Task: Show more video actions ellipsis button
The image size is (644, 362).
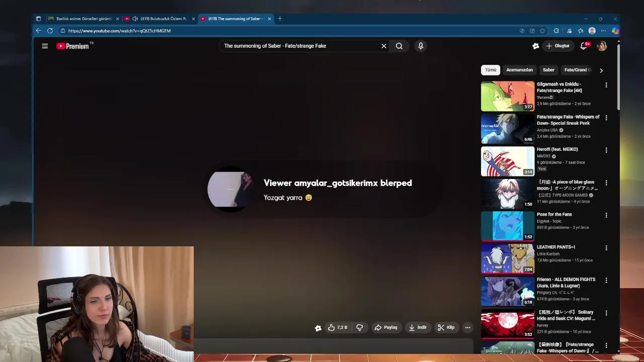Action: pyautogui.click(x=467, y=327)
